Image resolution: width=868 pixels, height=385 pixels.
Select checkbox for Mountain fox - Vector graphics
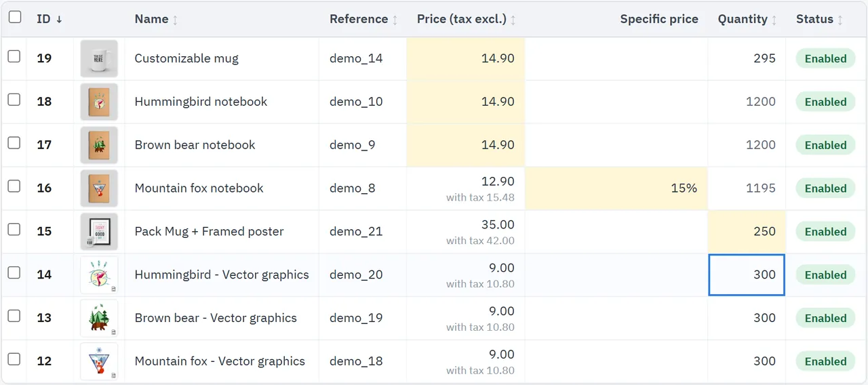tap(14, 359)
